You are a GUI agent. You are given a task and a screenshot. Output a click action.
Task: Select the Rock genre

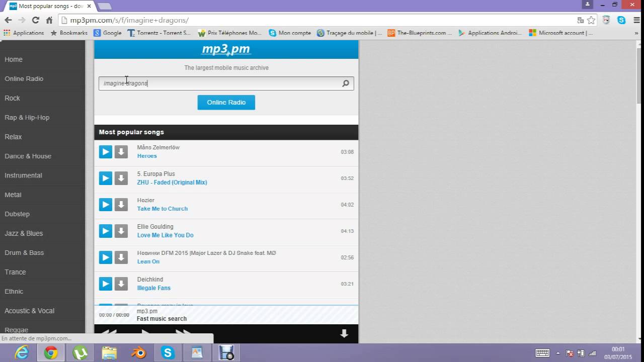tap(13, 98)
